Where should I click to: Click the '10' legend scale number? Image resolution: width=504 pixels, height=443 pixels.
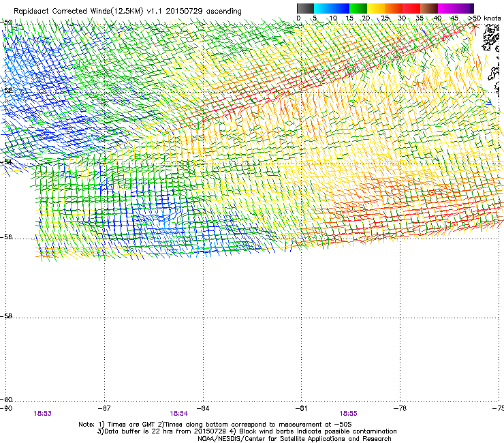coord(333,18)
